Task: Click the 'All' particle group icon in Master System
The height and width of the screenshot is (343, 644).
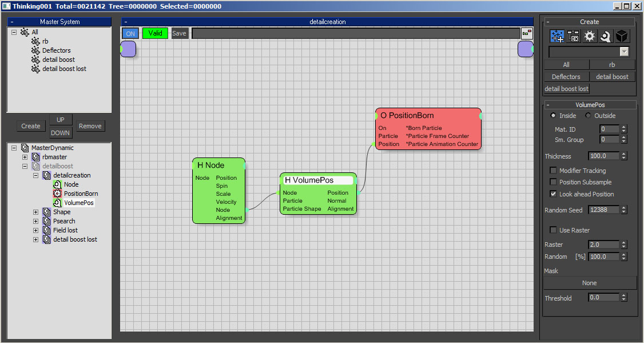Action: pyautogui.click(x=25, y=32)
